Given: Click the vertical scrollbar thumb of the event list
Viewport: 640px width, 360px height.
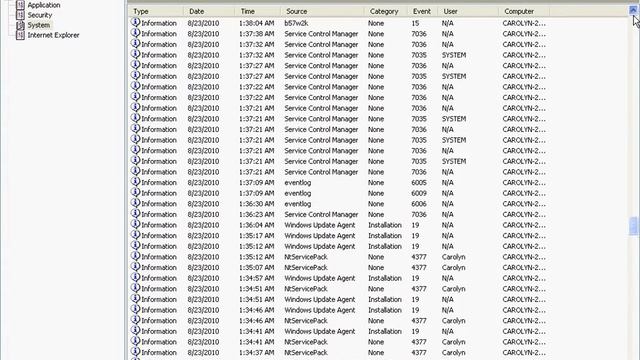Looking at the screenshot, I should [x=633, y=226].
